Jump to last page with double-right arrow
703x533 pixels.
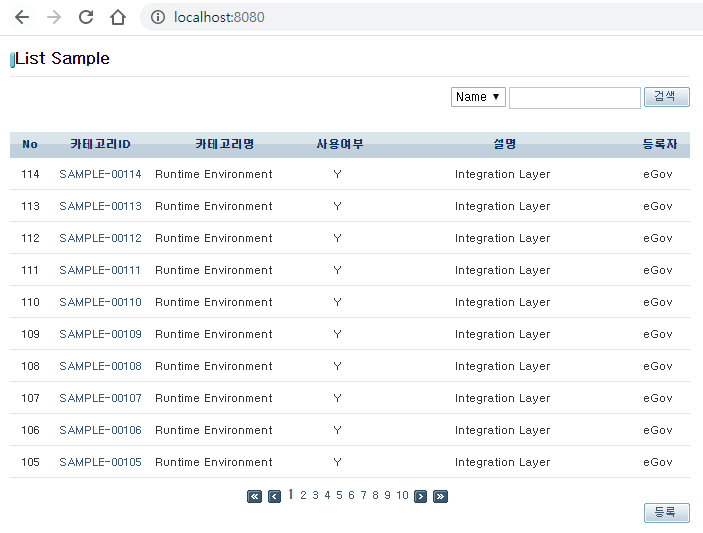440,496
